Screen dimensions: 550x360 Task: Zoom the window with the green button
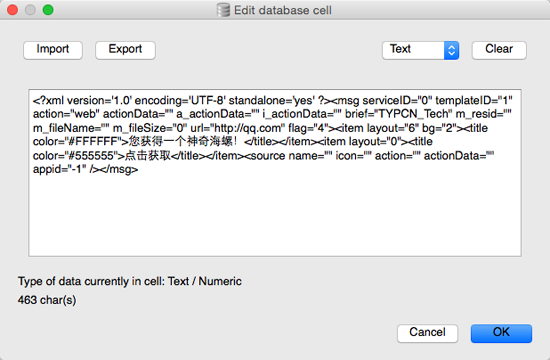tap(48, 10)
